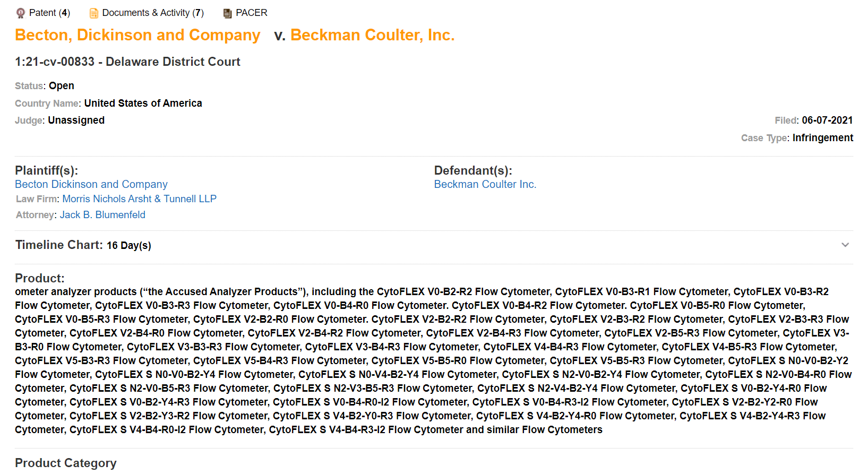This screenshot has width=868, height=474.
Task: Open the Patent (4) tab
Action: [x=49, y=13]
